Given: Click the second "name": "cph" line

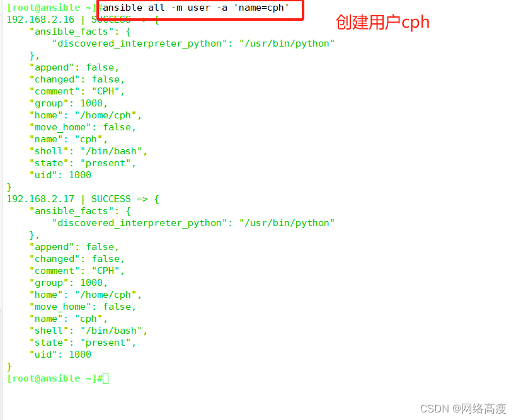Looking at the screenshot, I should pyautogui.click(x=69, y=319).
